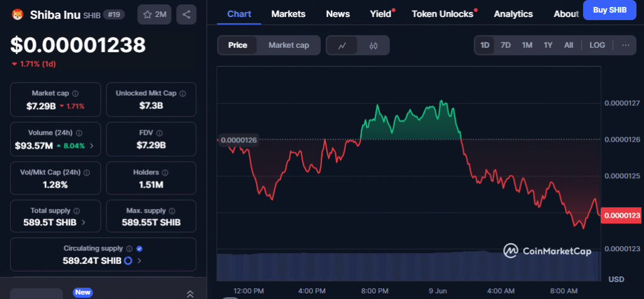Click the New badge at bottom
Image resolution: width=644 pixels, height=299 pixels.
82,293
